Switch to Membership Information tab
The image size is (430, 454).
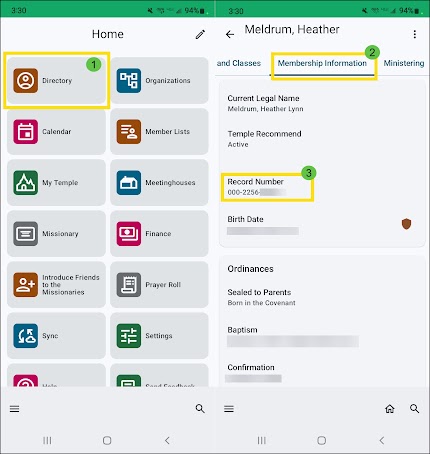tap(322, 63)
